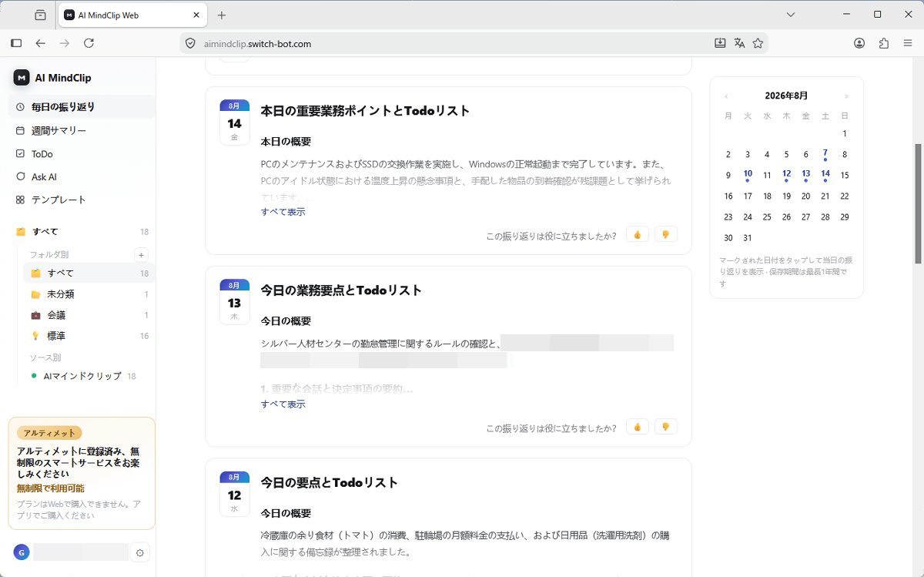Expand すべて表示 on August 13 entry
924x577 pixels.
click(x=283, y=404)
